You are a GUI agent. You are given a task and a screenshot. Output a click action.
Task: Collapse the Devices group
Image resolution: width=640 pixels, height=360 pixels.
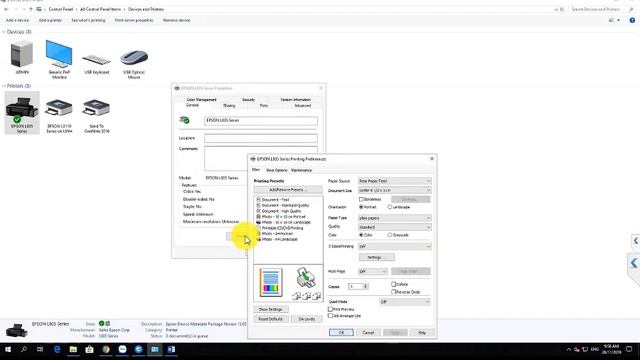click(4, 32)
